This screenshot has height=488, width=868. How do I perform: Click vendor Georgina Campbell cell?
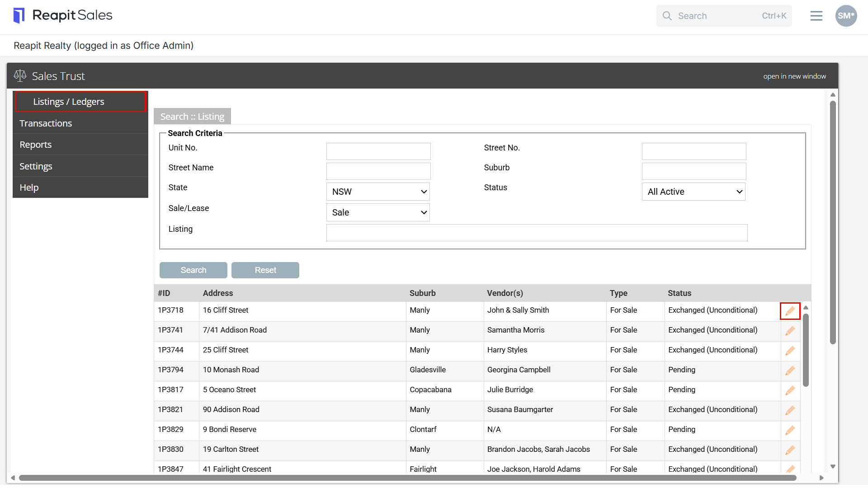[x=519, y=370]
